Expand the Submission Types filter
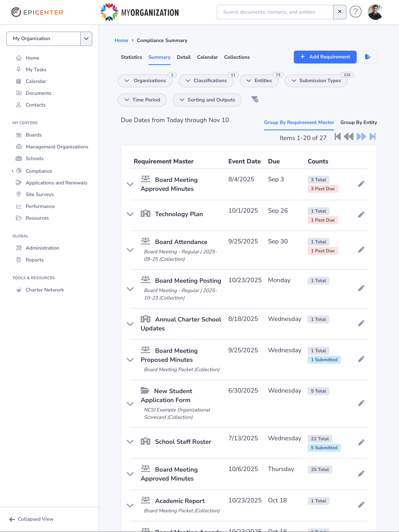This screenshot has height=532, width=399. (316, 81)
